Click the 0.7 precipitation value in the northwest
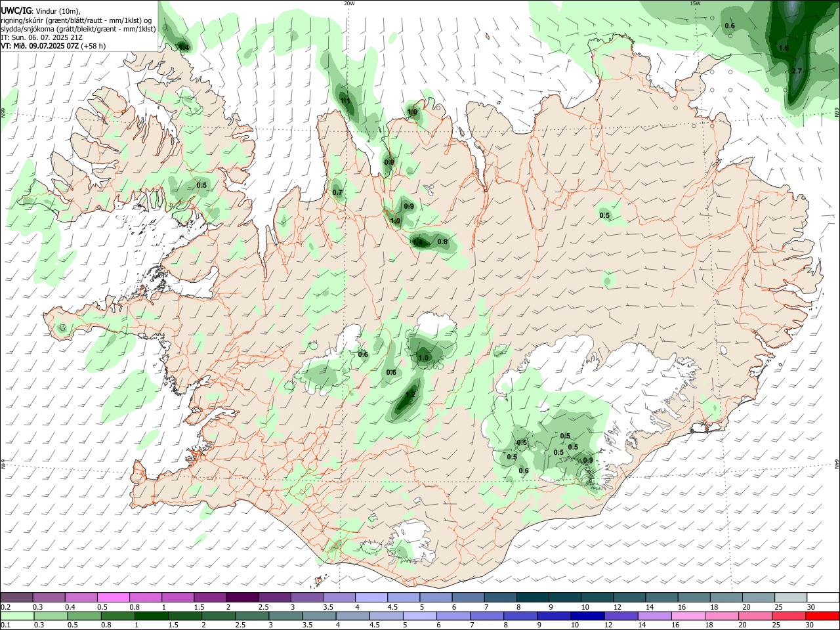This screenshot has width=840, height=630. 337,192
